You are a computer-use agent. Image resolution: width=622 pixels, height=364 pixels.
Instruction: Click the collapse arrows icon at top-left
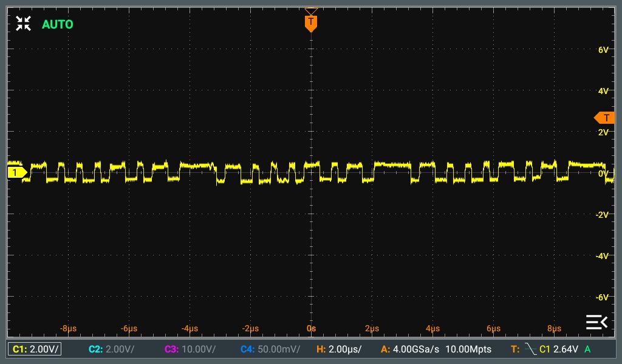[x=23, y=24]
